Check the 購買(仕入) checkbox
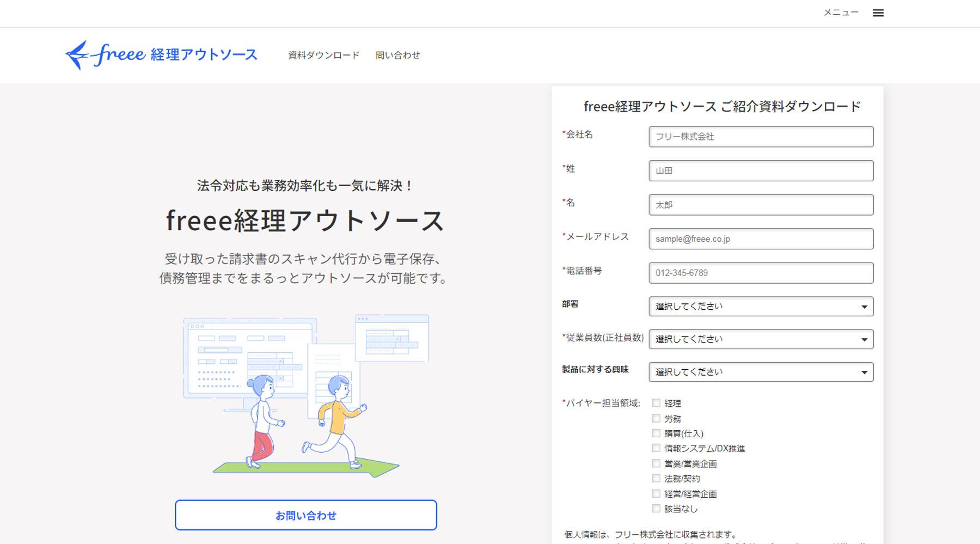The height and width of the screenshot is (544, 980). click(x=656, y=433)
